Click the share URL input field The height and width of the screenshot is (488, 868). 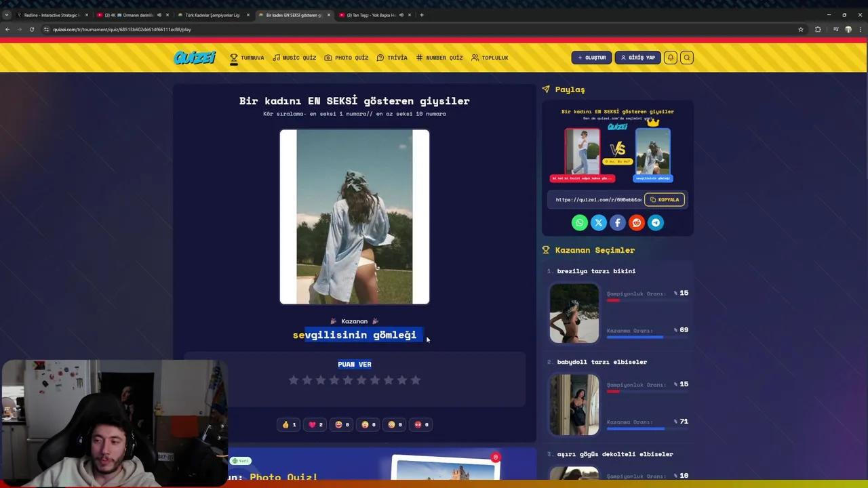[x=598, y=199]
